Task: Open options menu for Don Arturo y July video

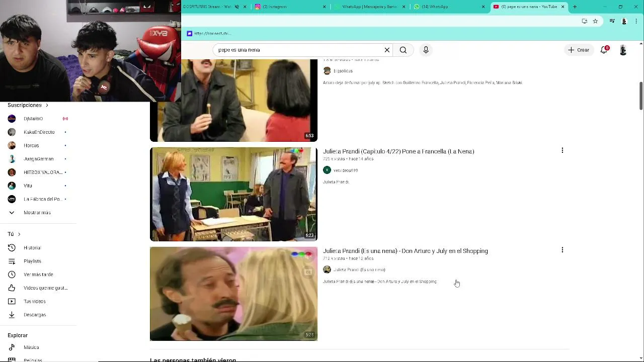Action: 562,250
